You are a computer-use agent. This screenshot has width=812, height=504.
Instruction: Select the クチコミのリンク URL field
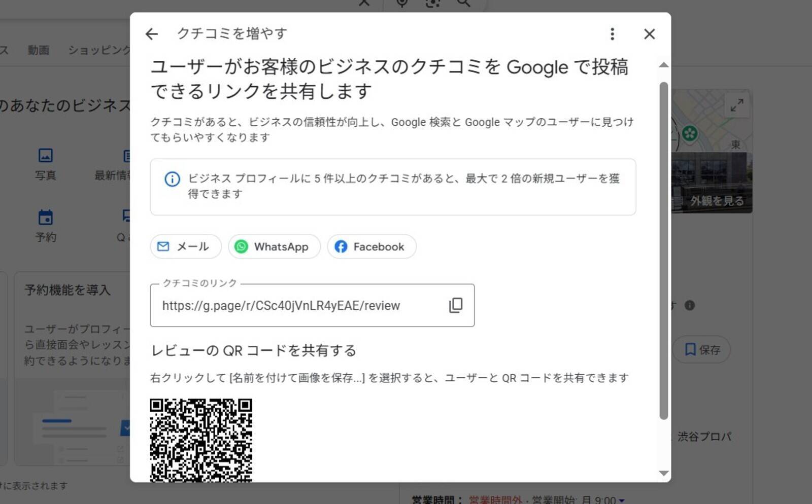312,305
